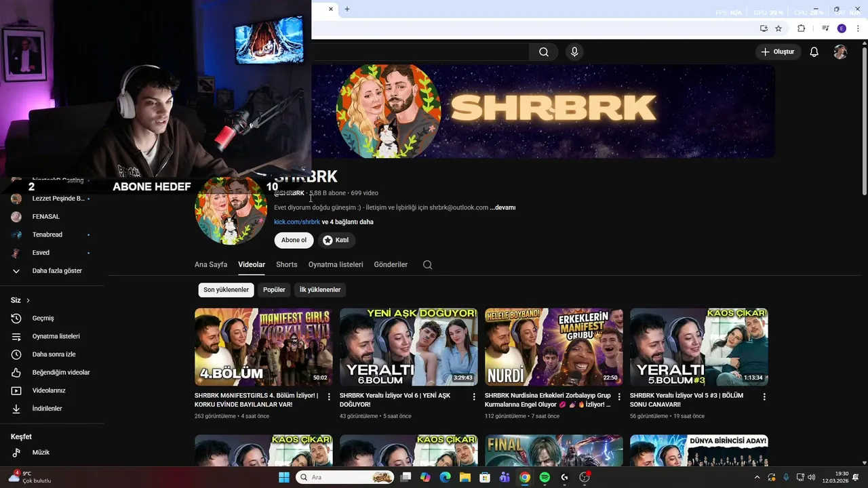868x488 pixels.
Task: Open Chrome profile E avatar
Action: coord(842,28)
